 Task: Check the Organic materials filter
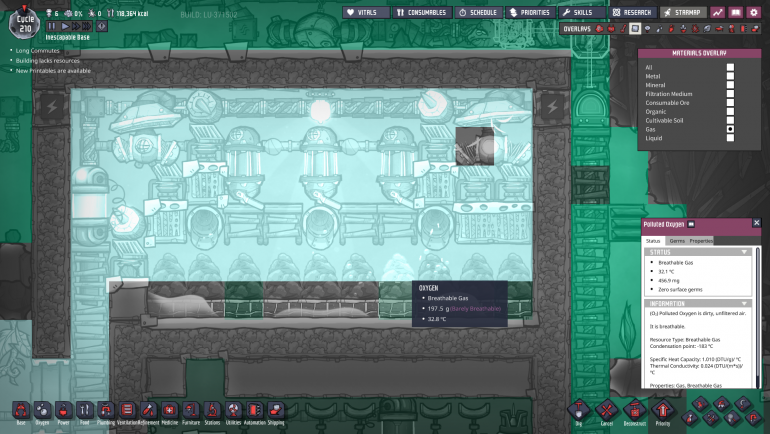tap(730, 111)
